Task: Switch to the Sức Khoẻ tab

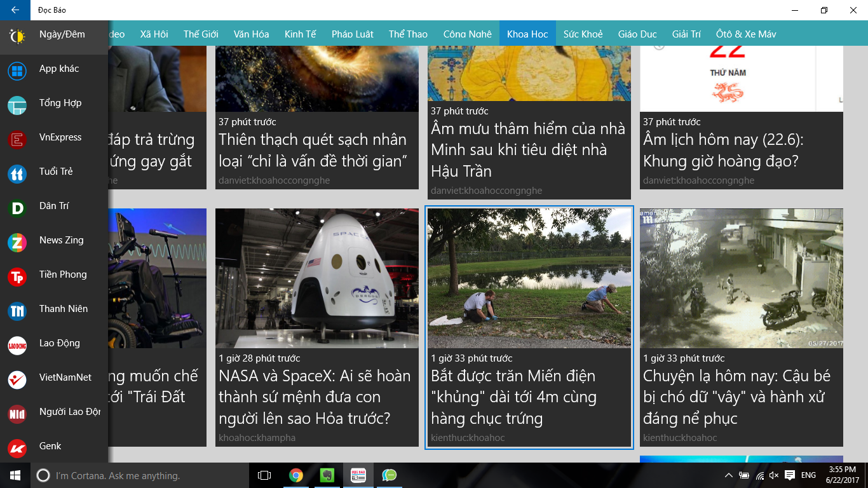Action: pyautogui.click(x=583, y=34)
